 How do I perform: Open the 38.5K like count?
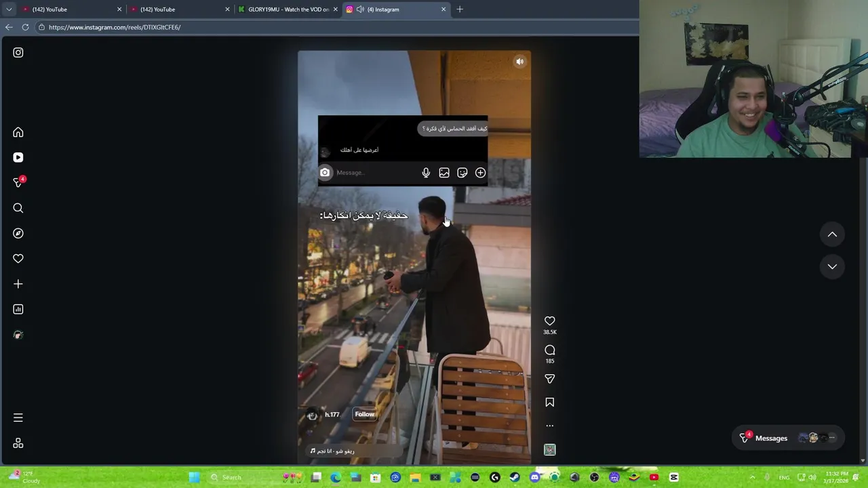click(550, 332)
